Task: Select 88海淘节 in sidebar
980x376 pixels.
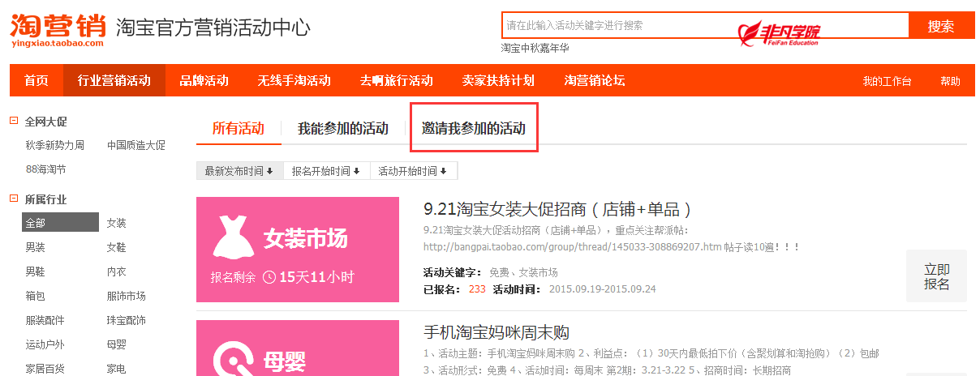Action: click(x=45, y=169)
